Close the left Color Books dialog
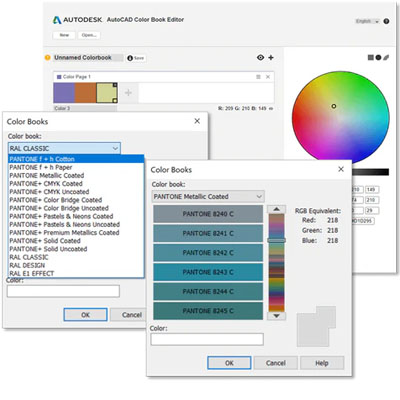 197,121
